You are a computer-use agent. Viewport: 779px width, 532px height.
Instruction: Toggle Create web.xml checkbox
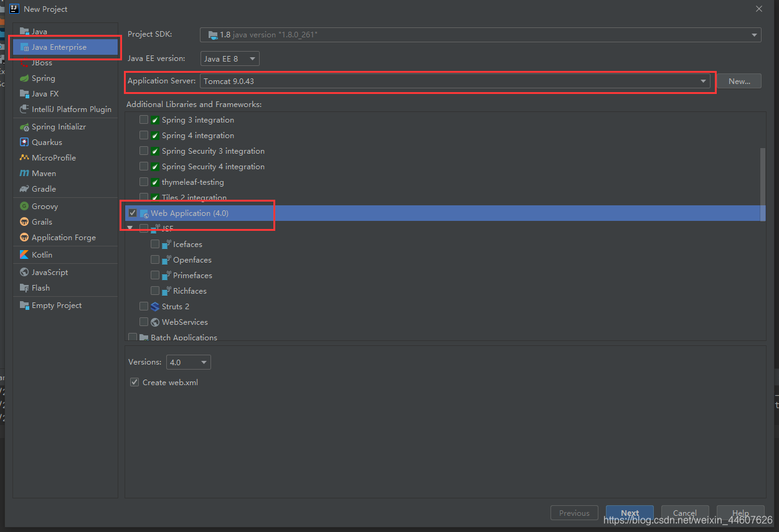pos(135,382)
